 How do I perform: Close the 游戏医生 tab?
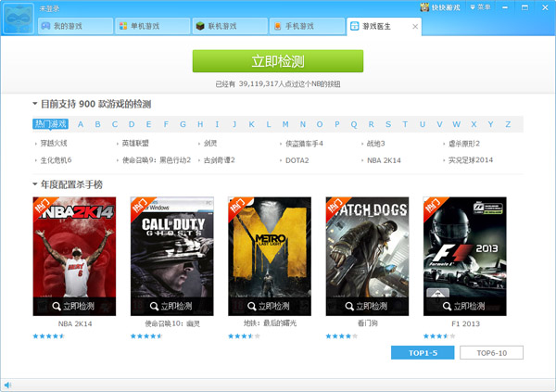(x=414, y=27)
